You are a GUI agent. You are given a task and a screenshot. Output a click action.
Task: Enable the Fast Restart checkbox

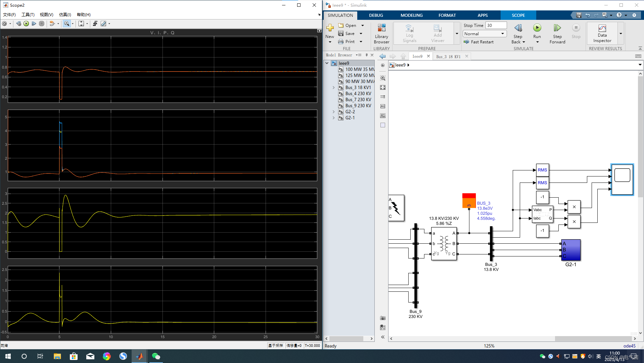[467, 42]
